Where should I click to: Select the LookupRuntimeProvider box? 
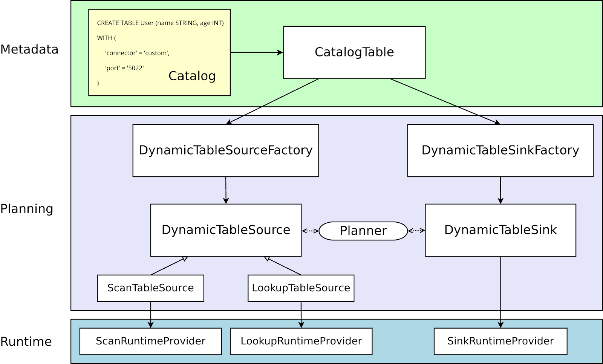301,341
